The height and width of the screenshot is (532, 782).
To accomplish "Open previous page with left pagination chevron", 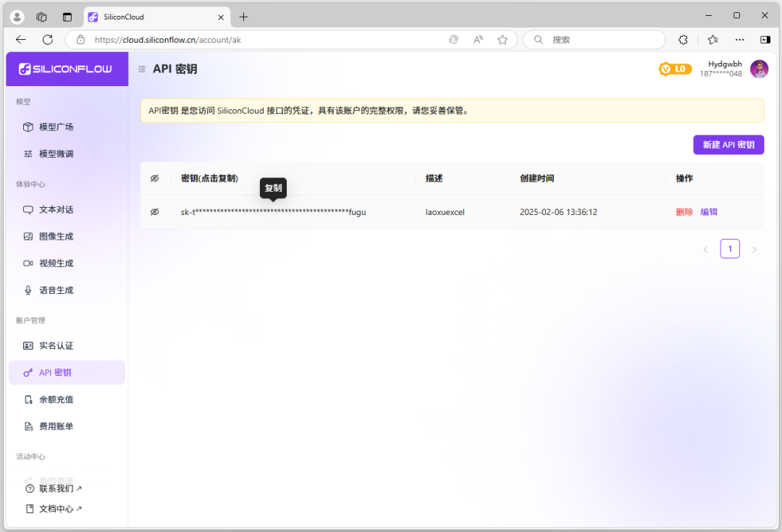I will tap(705, 248).
